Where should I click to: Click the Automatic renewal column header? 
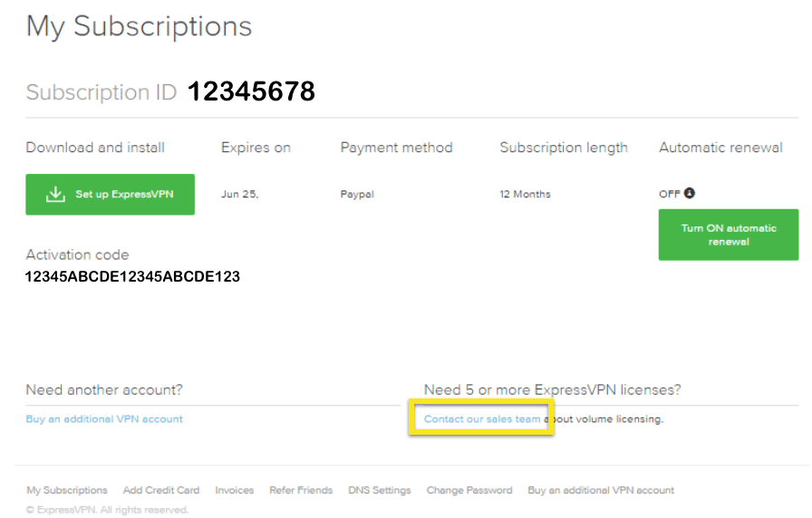(x=720, y=148)
